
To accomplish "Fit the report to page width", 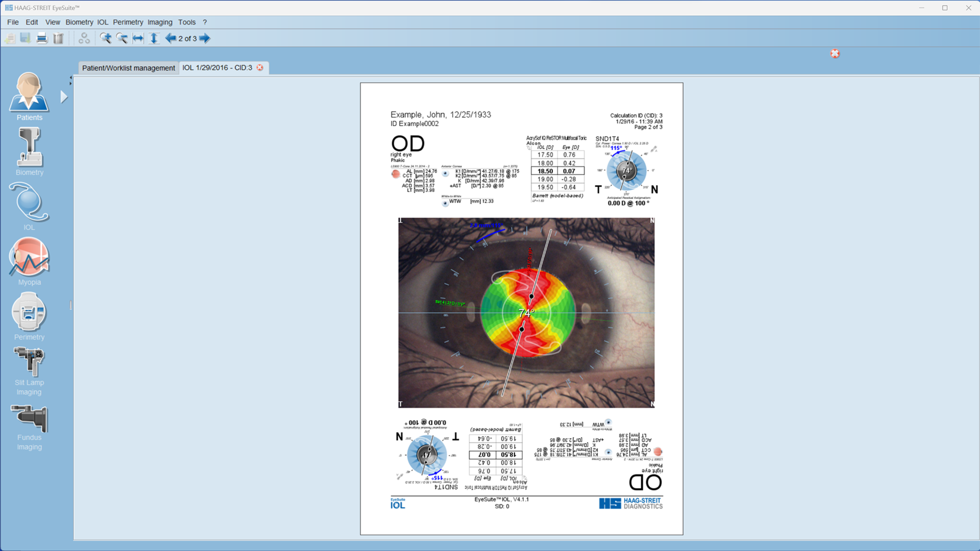I will [137, 38].
